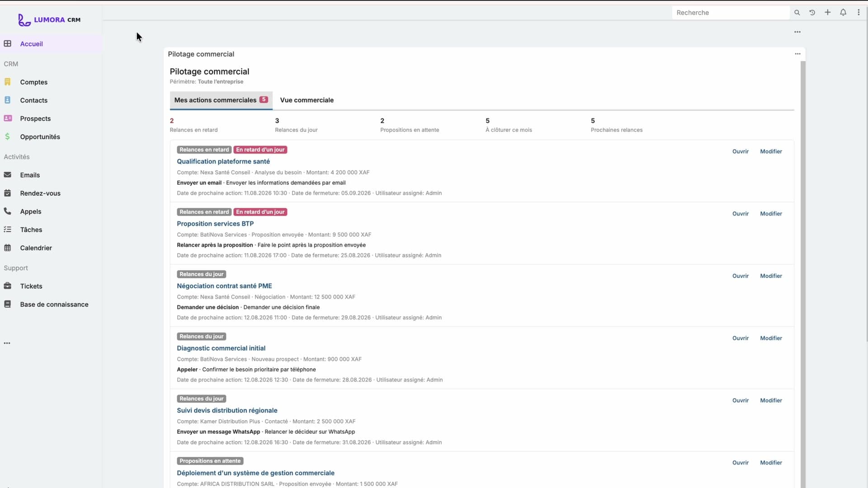868x488 pixels.
Task: Click the Recherche search field
Action: [x=731, y=13]
